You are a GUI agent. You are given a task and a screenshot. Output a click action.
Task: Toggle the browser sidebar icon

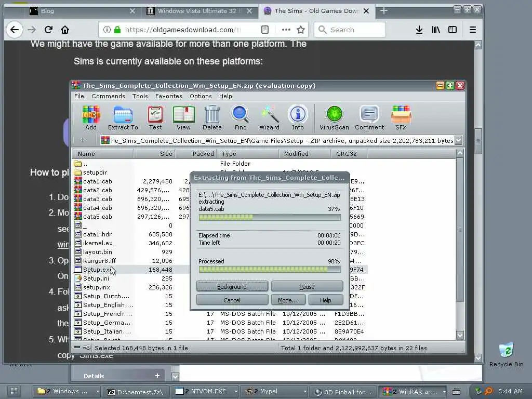[x=453, y=30]
